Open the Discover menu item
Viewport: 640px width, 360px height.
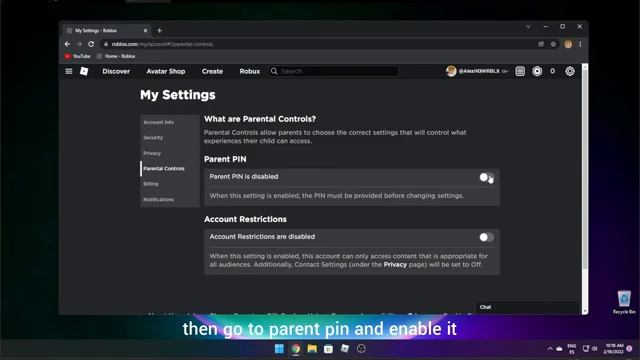[x=116, y=71]
